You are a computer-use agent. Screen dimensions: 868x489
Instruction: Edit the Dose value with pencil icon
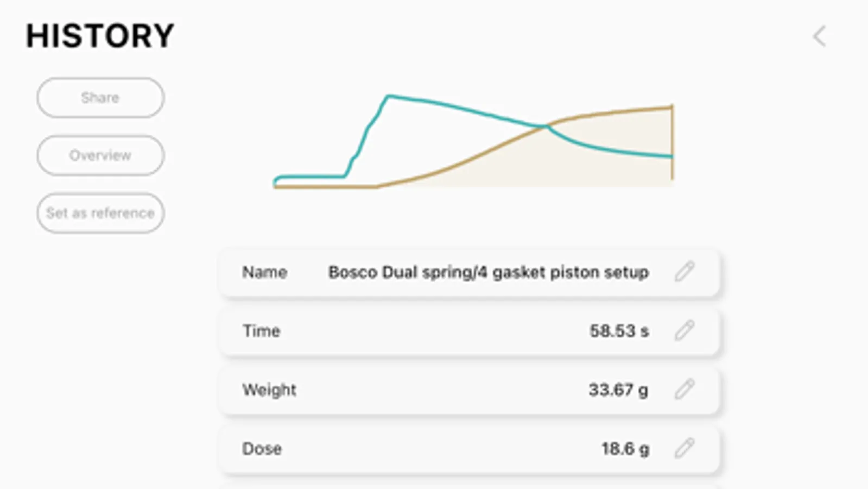click(x=685, y=448)
